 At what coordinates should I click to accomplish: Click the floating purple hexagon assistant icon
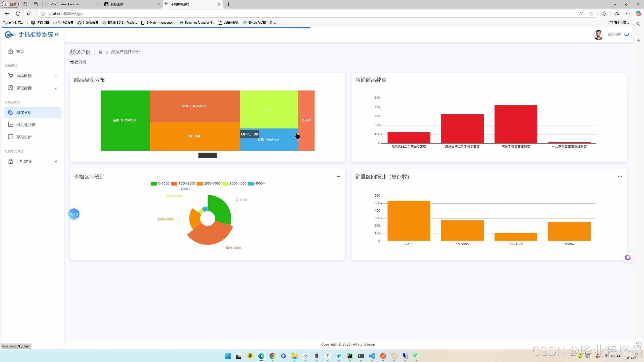[628, 257]
